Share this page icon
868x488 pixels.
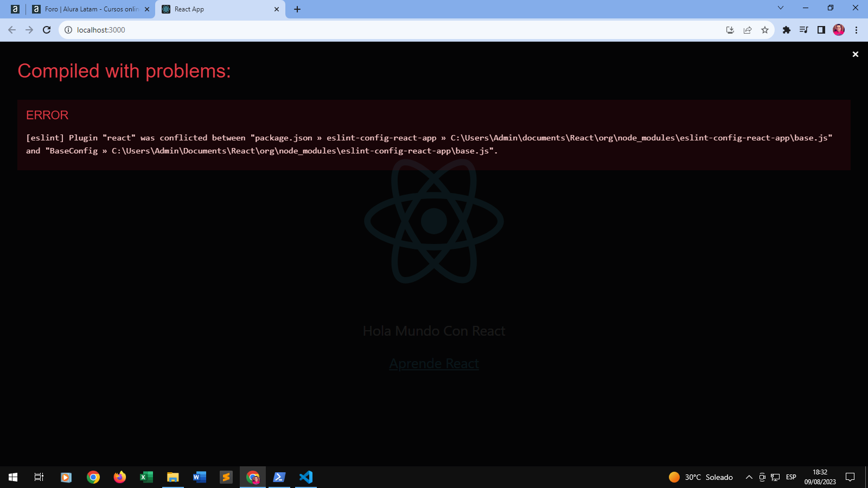[748, 30]
